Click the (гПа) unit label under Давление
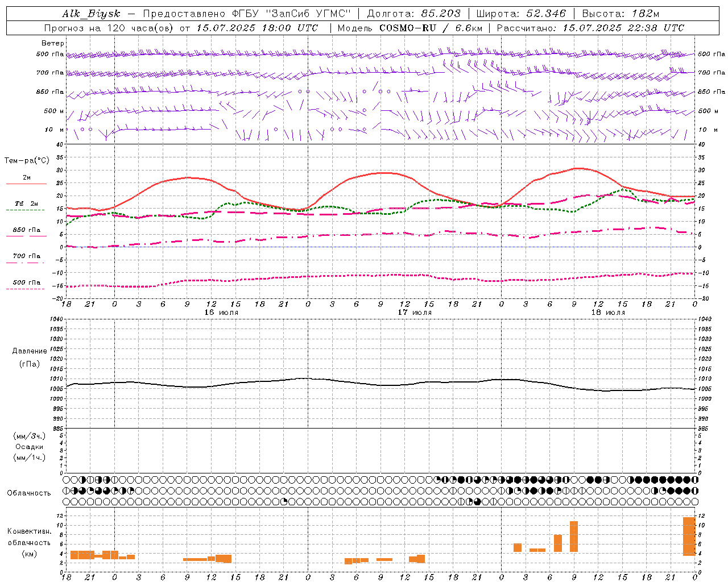The width and height of the screenshot is (728, 582). [x=30, y=364]
